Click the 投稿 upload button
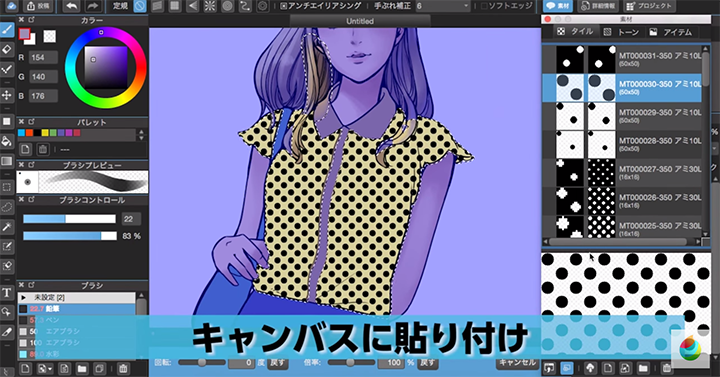Viewport: 720px width, 377px height. pos(38,6)
